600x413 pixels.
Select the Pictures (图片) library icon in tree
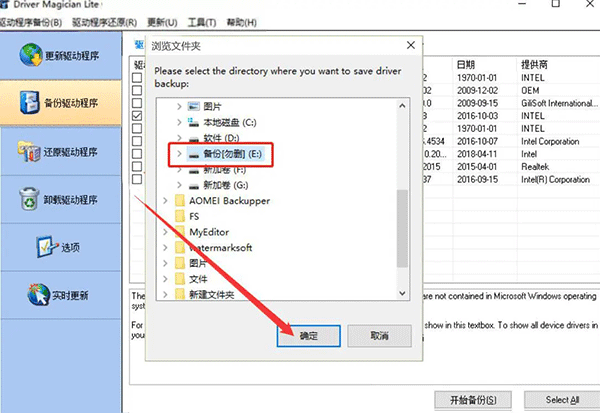(x=194, y=106)
